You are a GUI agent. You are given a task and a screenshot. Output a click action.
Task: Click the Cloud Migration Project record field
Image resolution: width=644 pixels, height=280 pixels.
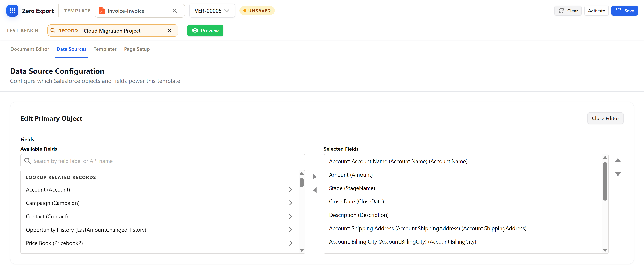113,30
